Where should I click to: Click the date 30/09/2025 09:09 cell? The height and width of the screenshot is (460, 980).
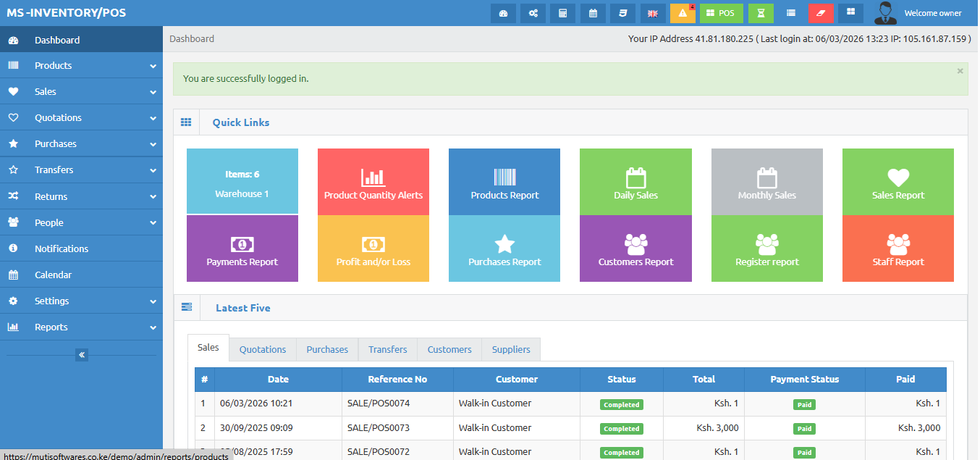click(278, 428)
